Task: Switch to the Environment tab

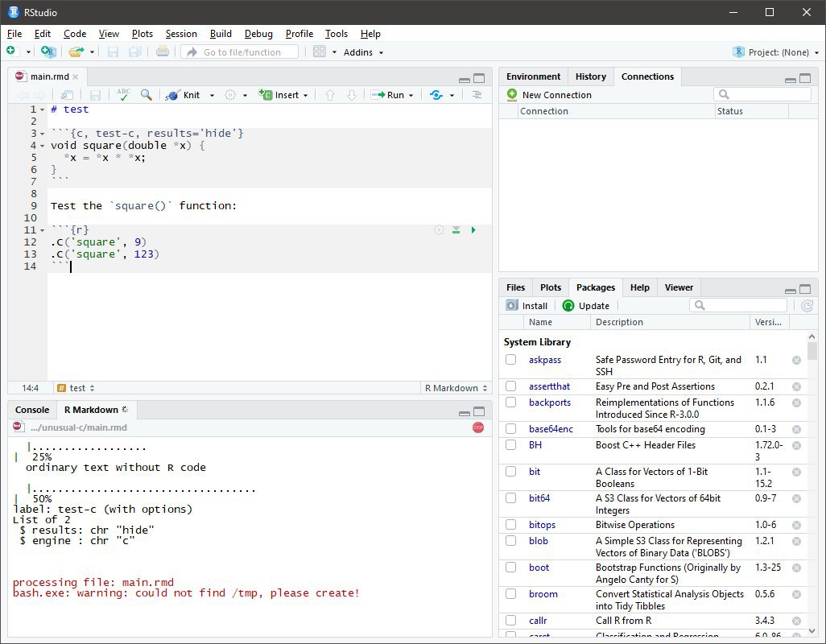Action: coord(533,77)
